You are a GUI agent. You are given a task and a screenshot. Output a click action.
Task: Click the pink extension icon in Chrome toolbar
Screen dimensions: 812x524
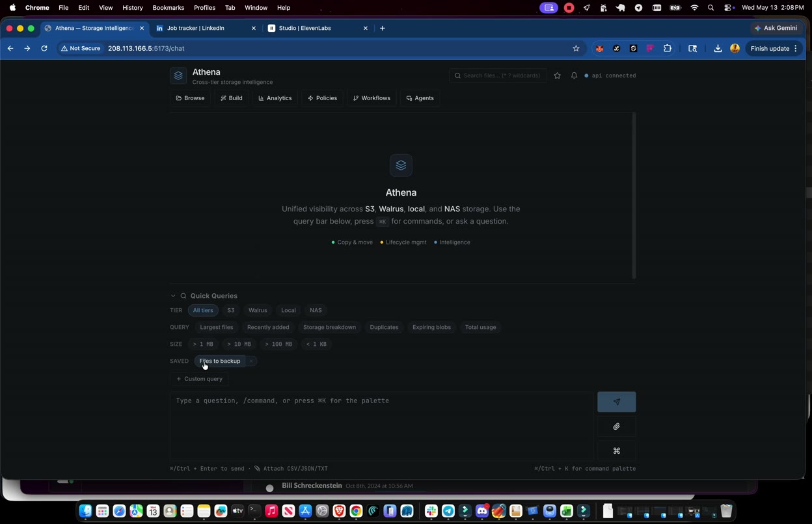coord(650,49)
